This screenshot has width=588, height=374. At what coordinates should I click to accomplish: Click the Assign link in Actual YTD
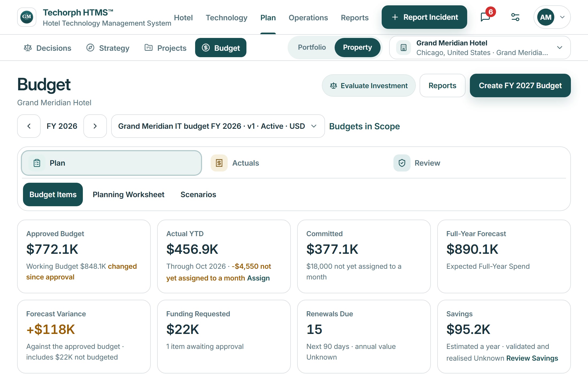(x=258, y=278)
